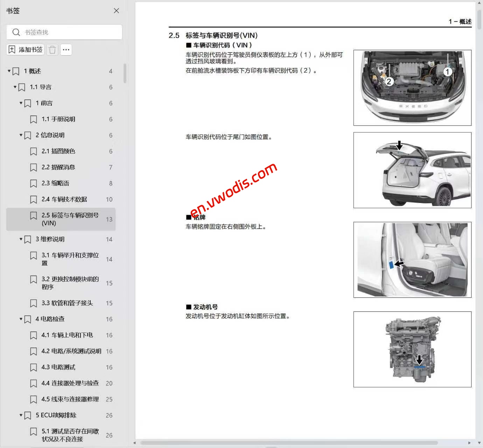This screenshot has width=483, height=448.
Task: Click bookmark icon beside 4.4 连接器处理与检查
Action: (x=34, y=383)
